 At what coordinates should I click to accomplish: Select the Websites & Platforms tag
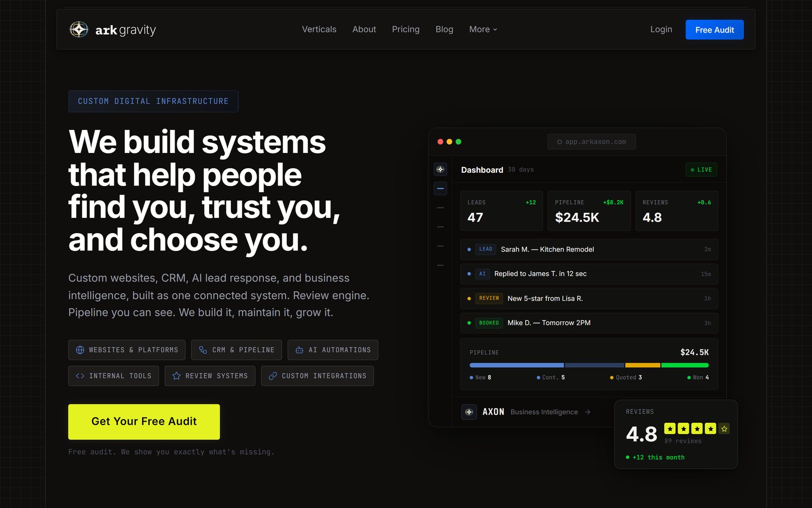tap(127, 350)
